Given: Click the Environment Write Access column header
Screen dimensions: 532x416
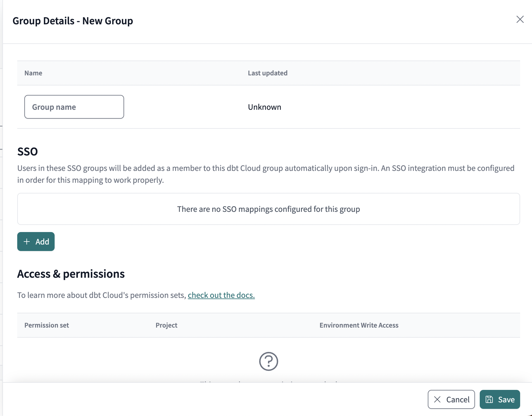Looking at the screenshot, I should pos(359,325).
